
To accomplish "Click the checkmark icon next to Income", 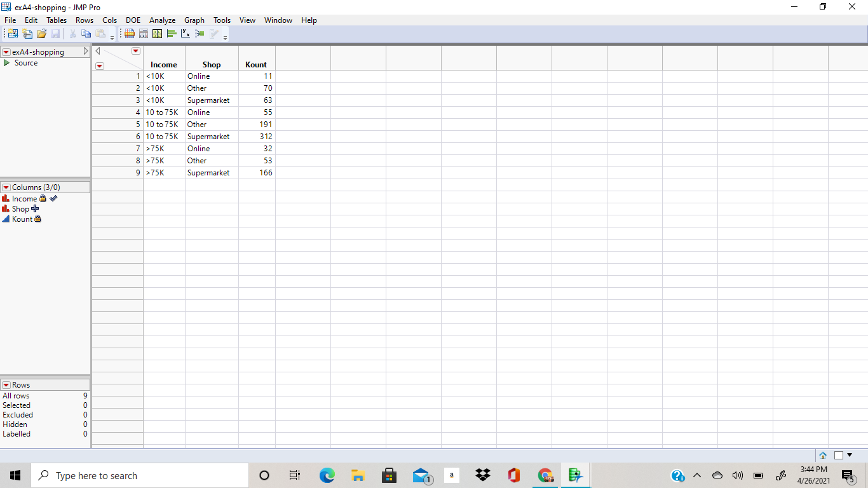I will (53, 198).
